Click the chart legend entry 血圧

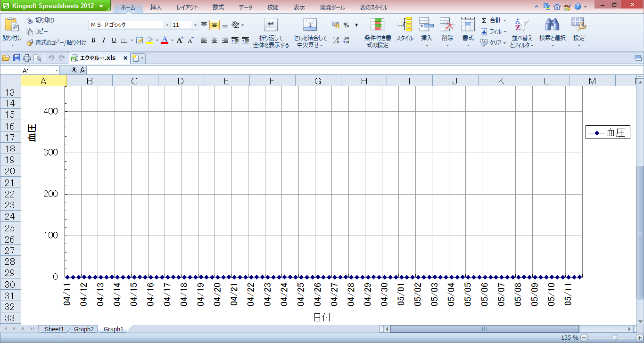(x=608, y=133)
